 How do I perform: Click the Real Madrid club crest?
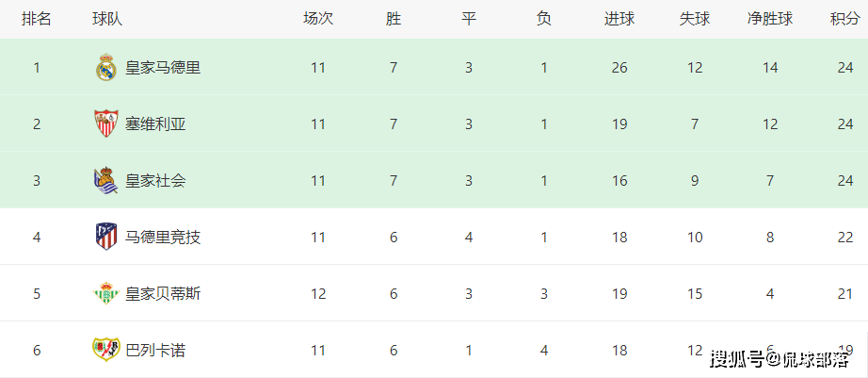pos(105,68)
